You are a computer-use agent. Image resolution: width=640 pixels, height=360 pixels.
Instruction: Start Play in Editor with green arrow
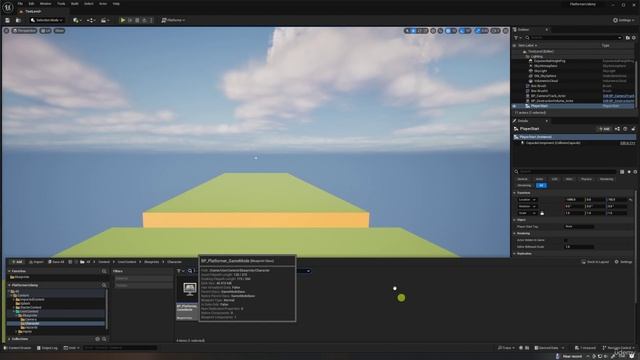click(x=122, y=20)
